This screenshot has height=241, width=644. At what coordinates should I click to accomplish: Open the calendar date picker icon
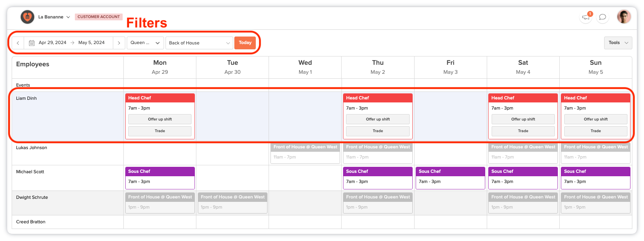pos(32,43)
